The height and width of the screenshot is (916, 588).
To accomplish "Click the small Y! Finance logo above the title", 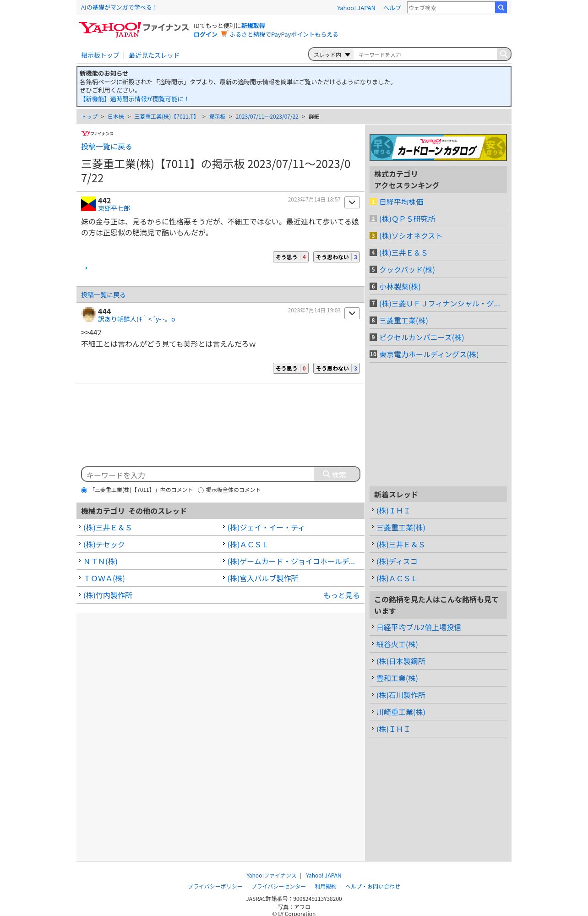I will click(x=97, y=133).
